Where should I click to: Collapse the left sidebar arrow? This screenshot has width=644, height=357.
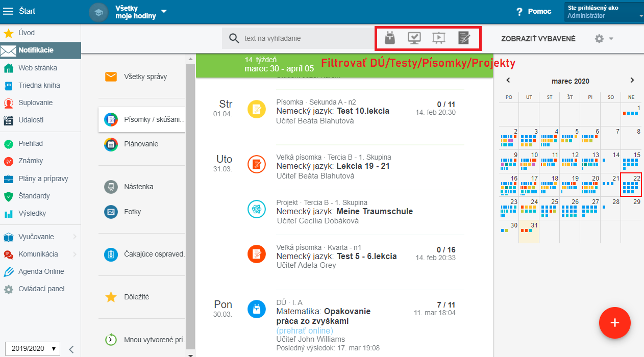coord(71,349)
